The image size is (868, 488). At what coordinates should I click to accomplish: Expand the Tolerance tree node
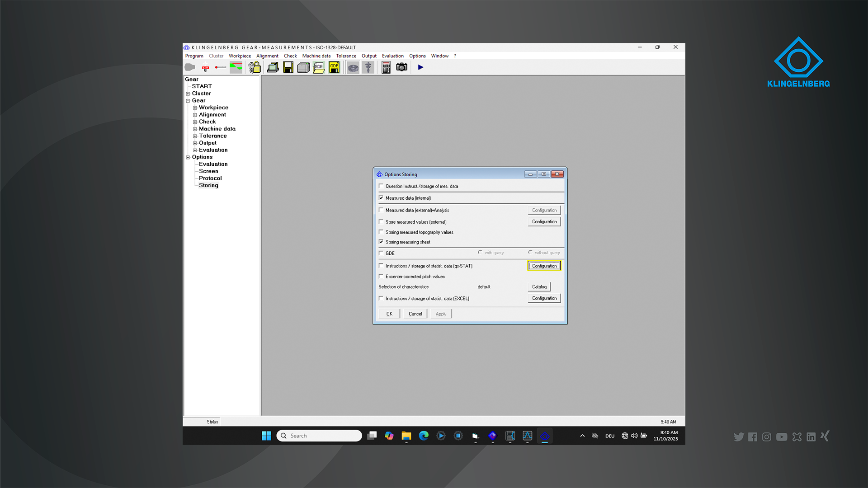click(195, 136)
